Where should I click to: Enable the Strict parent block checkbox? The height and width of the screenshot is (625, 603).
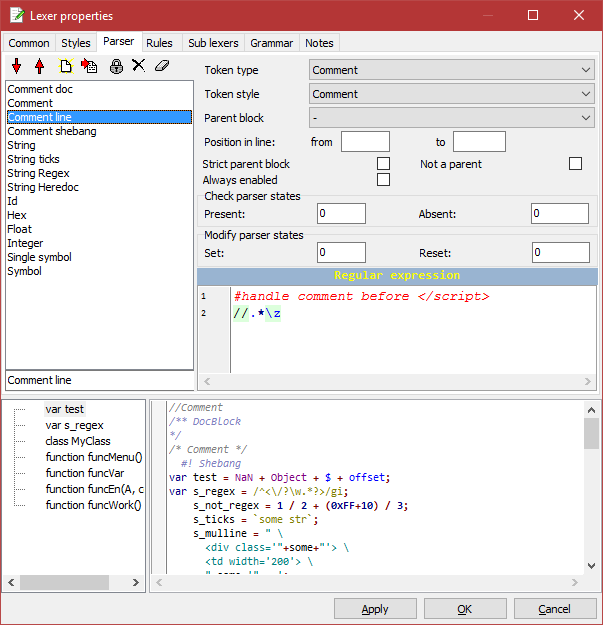point(383,163)
